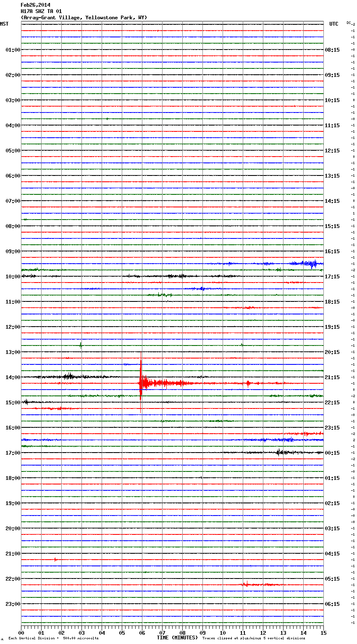Click the 21:15 UTC time label
The width and height of the screenshot is (357, 644).
pyautogui.click(x=332, y=377)
